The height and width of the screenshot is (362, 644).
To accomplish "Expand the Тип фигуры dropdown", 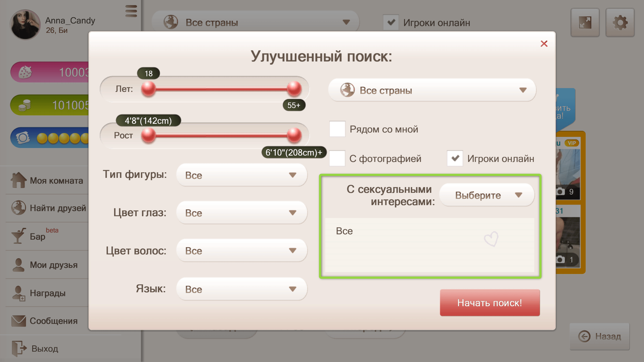I will click(x=242, y=175).
